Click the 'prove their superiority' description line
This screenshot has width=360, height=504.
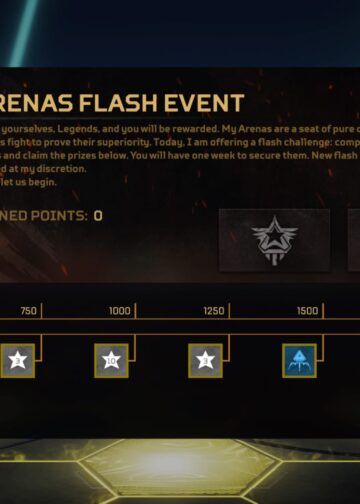(180, 143)
